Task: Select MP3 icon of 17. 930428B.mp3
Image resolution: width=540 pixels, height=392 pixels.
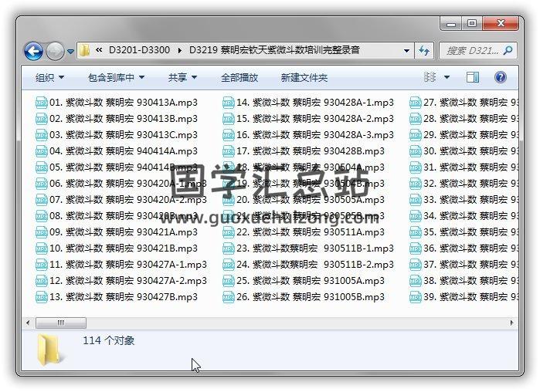Action: tap(229, 151)
